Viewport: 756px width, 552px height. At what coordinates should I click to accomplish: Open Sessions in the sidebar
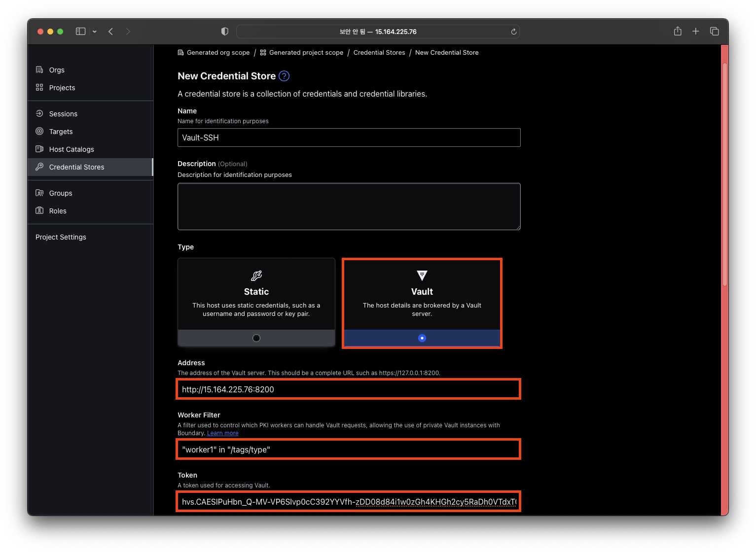point(90,114)
